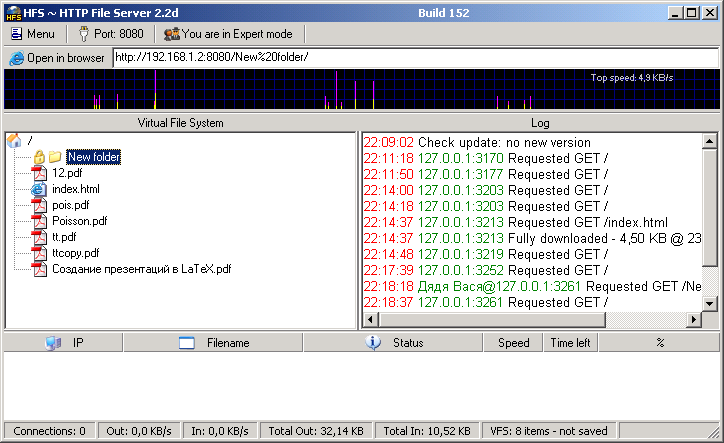
Task: Click log line 22:14:00 Requested GET
Action: click(x=486, y=190)
